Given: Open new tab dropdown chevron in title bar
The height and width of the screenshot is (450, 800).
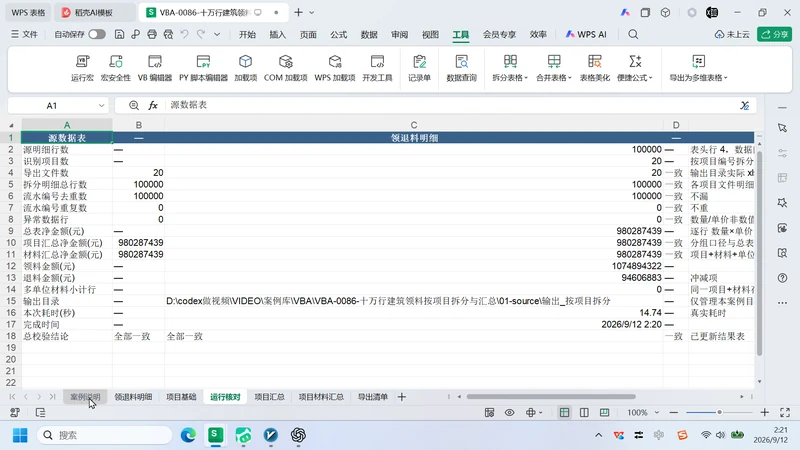Looking at the screenshot, I should tap(312, 12).
